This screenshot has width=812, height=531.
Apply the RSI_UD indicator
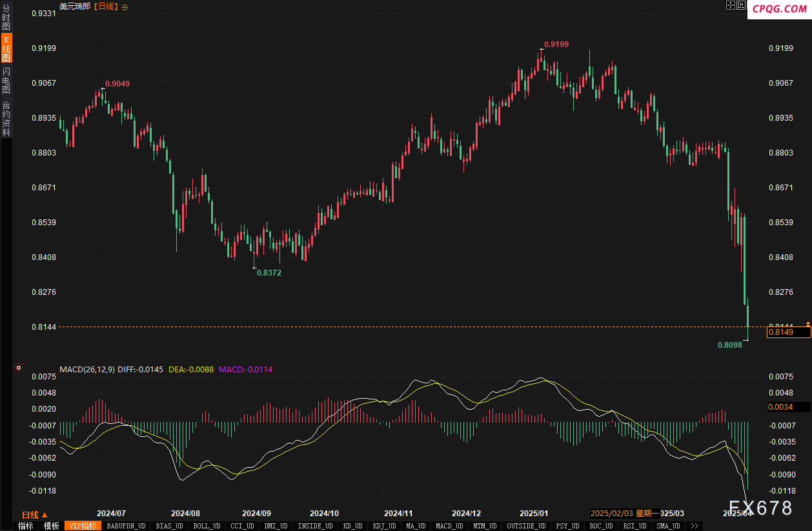point(635,526)
